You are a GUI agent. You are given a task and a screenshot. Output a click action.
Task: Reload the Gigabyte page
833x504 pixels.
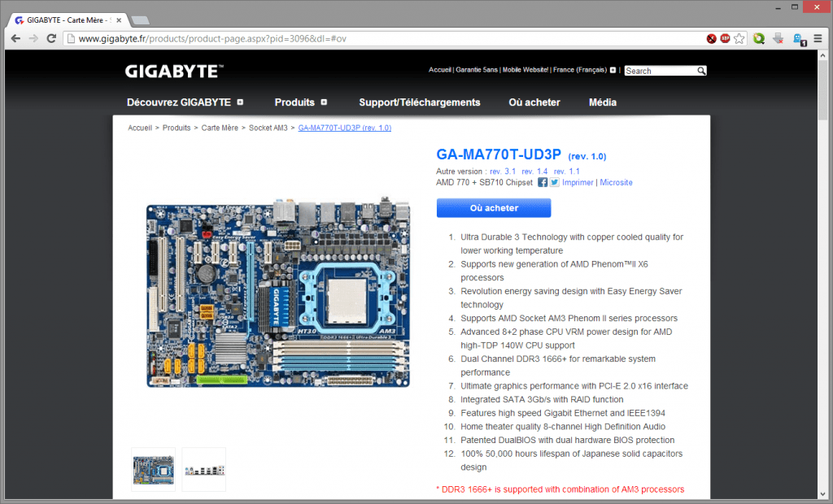51,38
